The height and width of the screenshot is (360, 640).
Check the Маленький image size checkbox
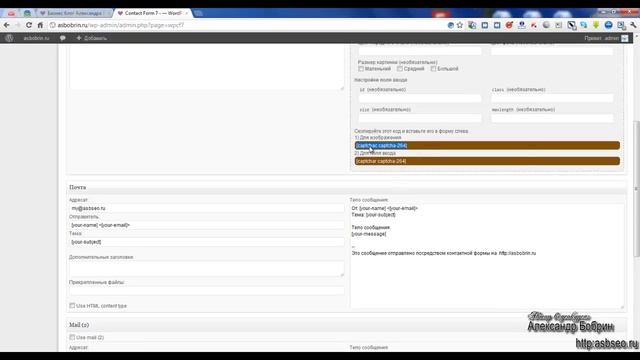click(x=361, y=69)
